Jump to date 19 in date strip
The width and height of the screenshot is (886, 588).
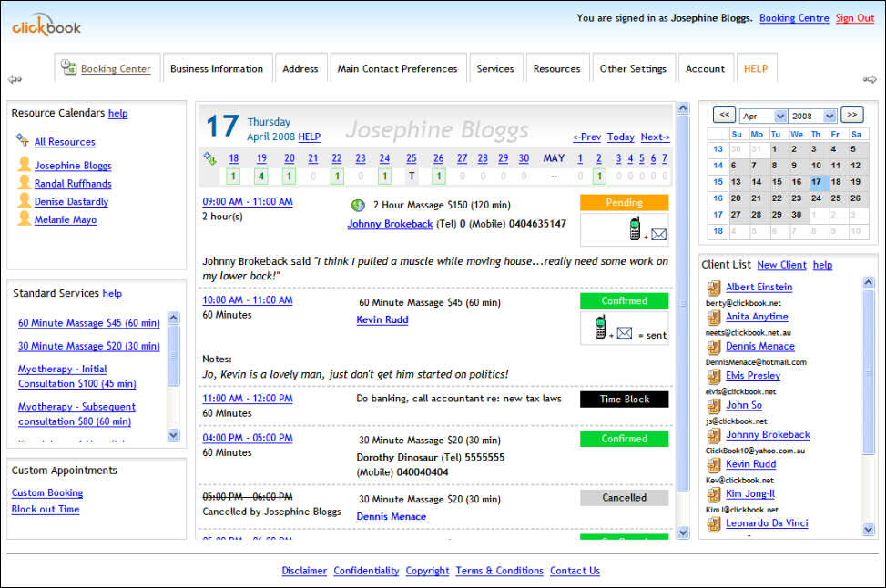point(261,158)
